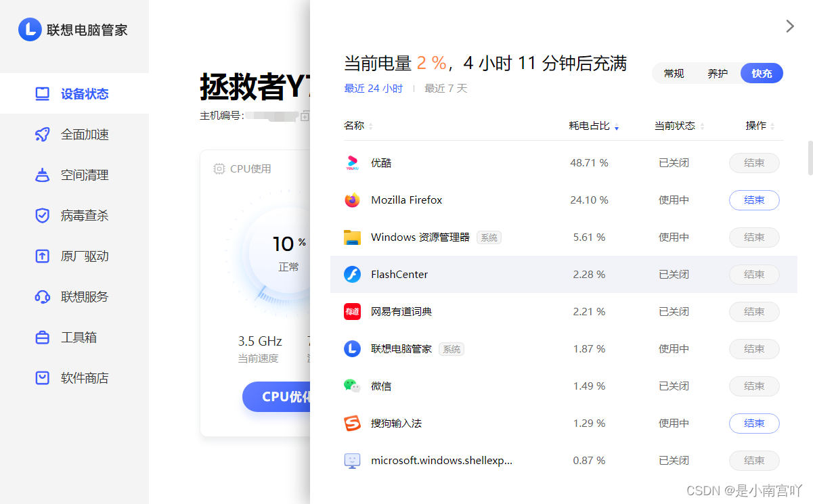This screenshot has width=813, height=504.
Task: Select 快充 charging mode
Action: pyautogui.click(x=762, y=73)
